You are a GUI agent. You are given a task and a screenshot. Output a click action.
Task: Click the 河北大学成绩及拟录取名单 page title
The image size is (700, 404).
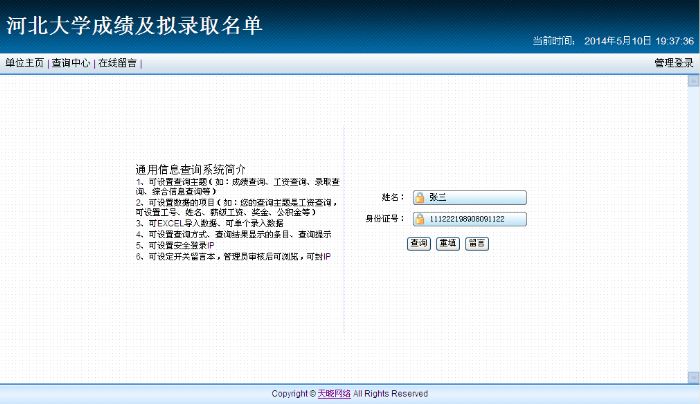click(134, 26)
